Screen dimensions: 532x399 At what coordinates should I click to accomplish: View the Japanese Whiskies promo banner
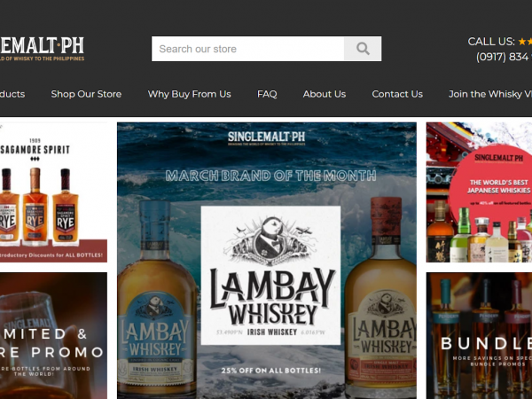479,192
